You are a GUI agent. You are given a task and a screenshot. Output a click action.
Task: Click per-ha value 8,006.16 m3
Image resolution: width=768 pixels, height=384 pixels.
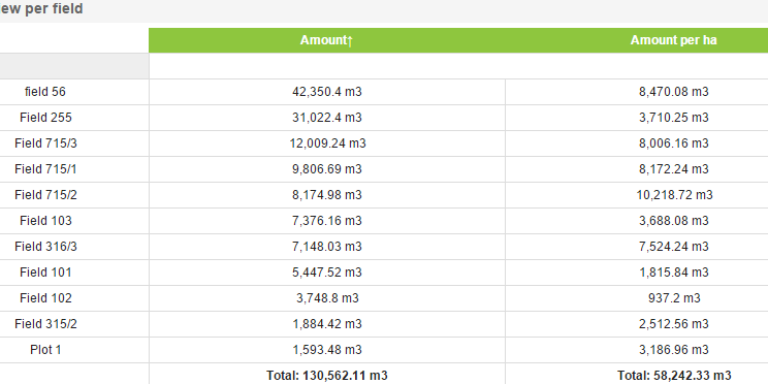[674, 144]
